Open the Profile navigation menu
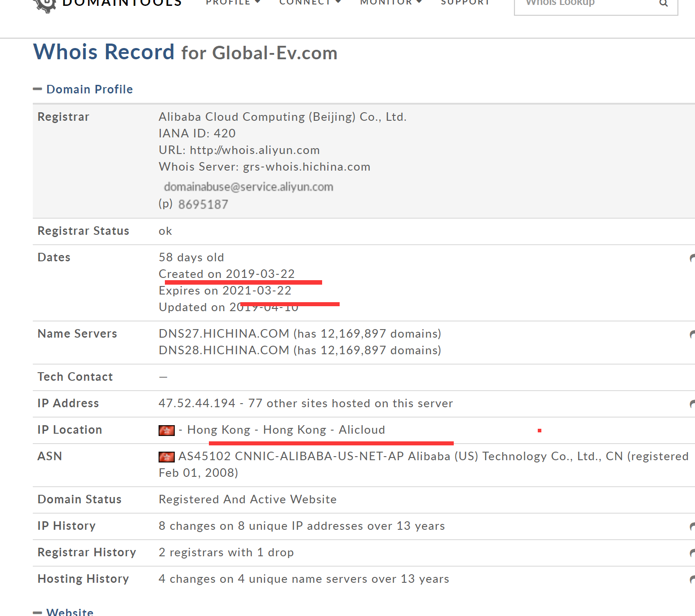695x616 pixels. pos(233,3)
